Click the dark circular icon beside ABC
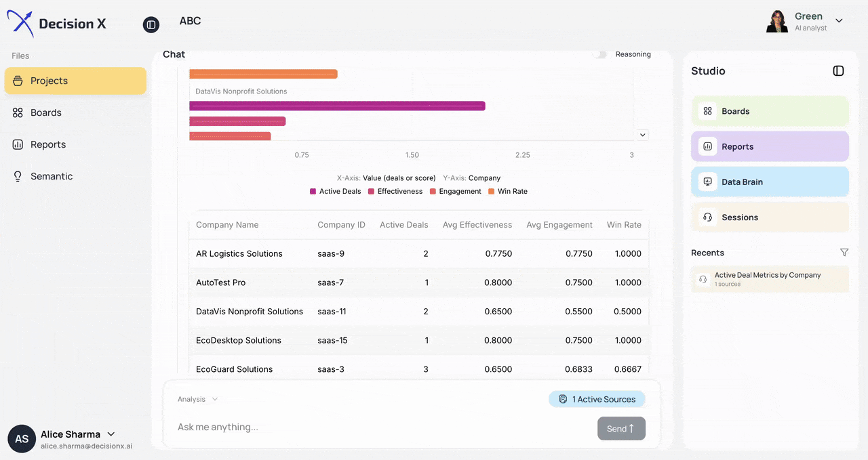 pos(151,24)
